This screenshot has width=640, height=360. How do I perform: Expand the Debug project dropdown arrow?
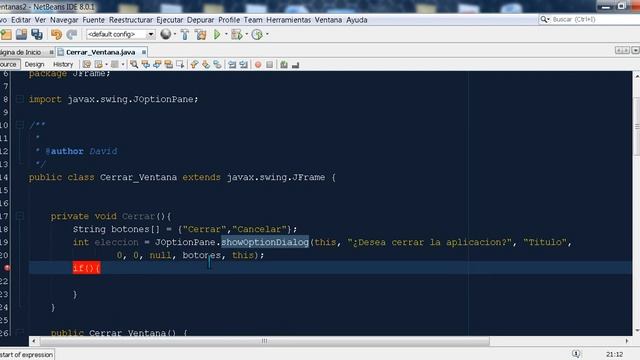pos(247,34)
